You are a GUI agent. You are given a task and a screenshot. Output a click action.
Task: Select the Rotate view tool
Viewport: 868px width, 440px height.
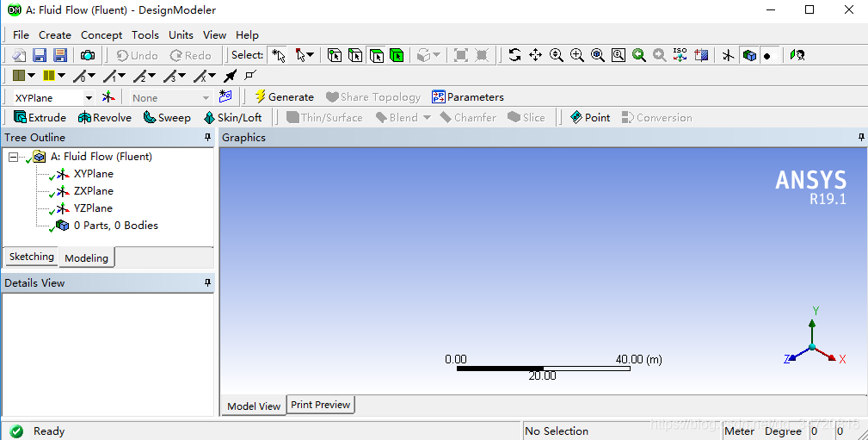click(x=514, y=55)
